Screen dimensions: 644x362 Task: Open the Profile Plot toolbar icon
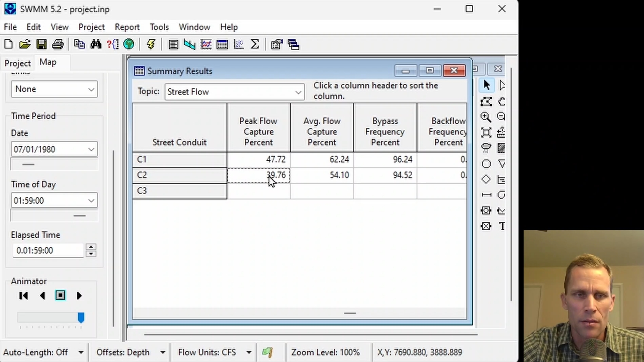[x=189, y=44]
